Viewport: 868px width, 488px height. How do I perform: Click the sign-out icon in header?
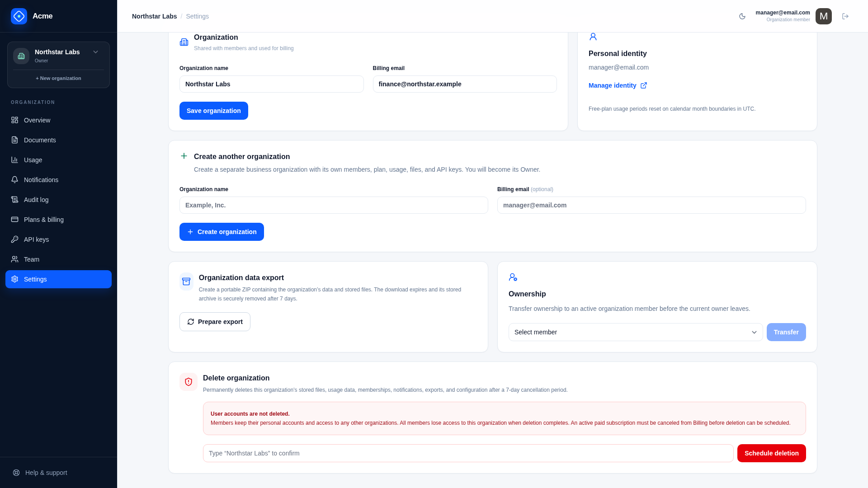[845, 16]
